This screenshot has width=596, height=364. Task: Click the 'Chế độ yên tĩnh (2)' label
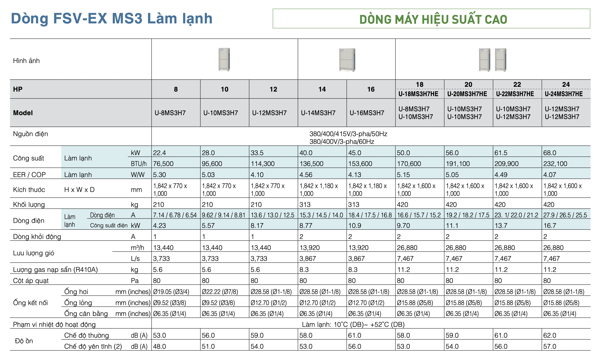[93, 346]
